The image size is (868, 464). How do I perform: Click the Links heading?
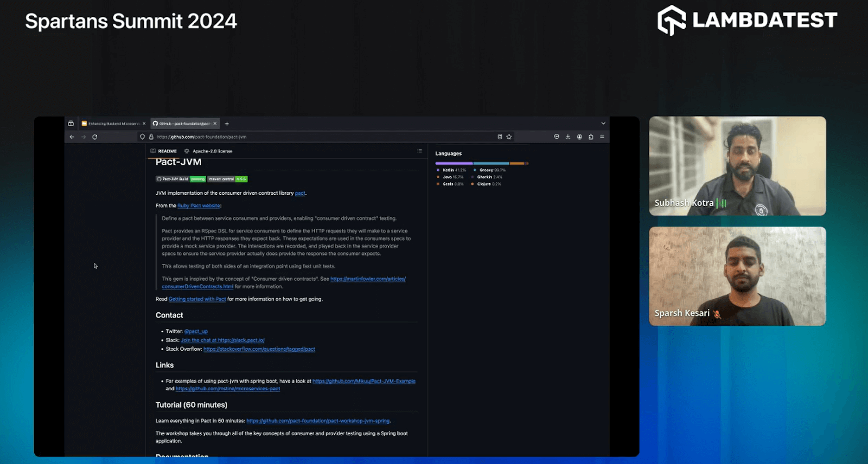(x=164, y=365)
